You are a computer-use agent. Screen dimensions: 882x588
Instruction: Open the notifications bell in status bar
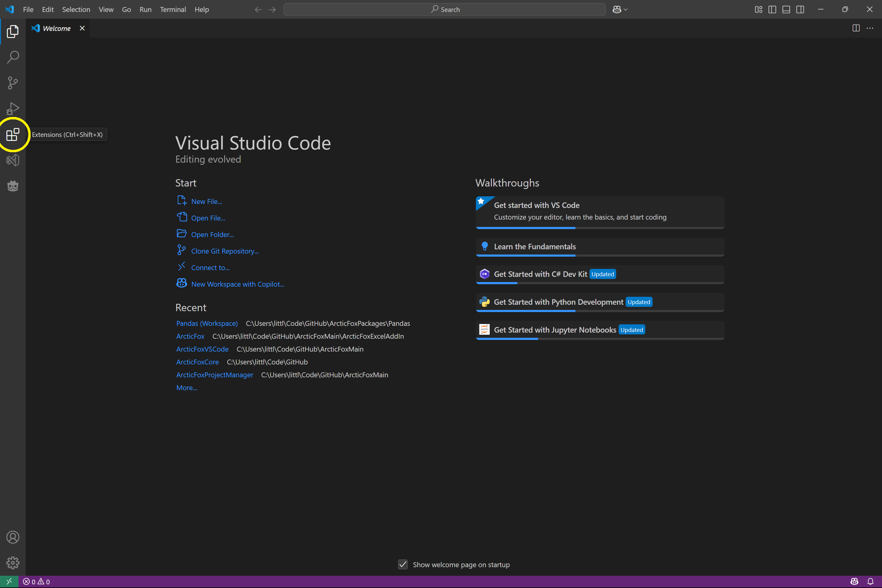(x=870, y=582)
